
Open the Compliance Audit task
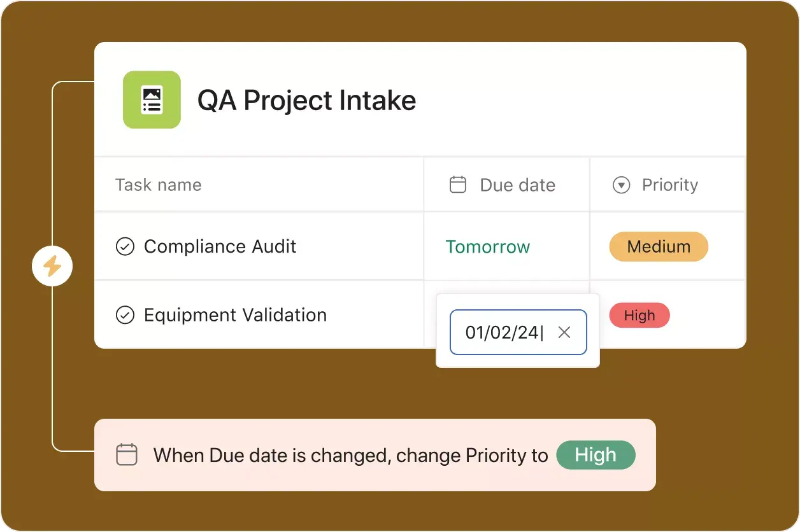220,247
